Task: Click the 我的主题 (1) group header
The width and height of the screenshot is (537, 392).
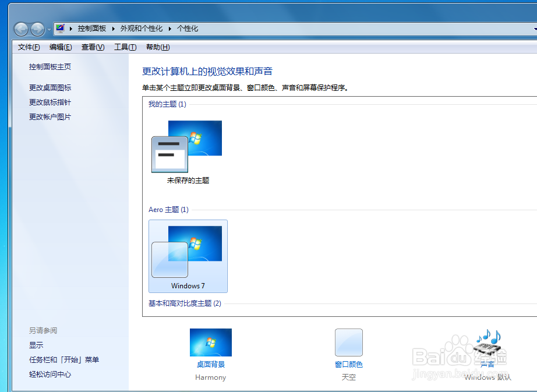Action: pos(167,104)
